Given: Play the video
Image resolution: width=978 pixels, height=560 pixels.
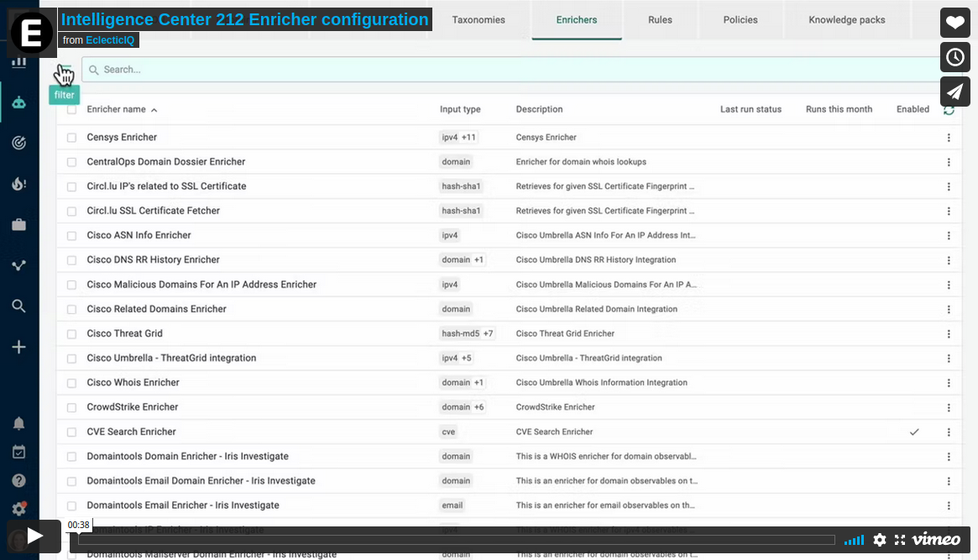Looking at the screenshot, I should coord(34,536).
